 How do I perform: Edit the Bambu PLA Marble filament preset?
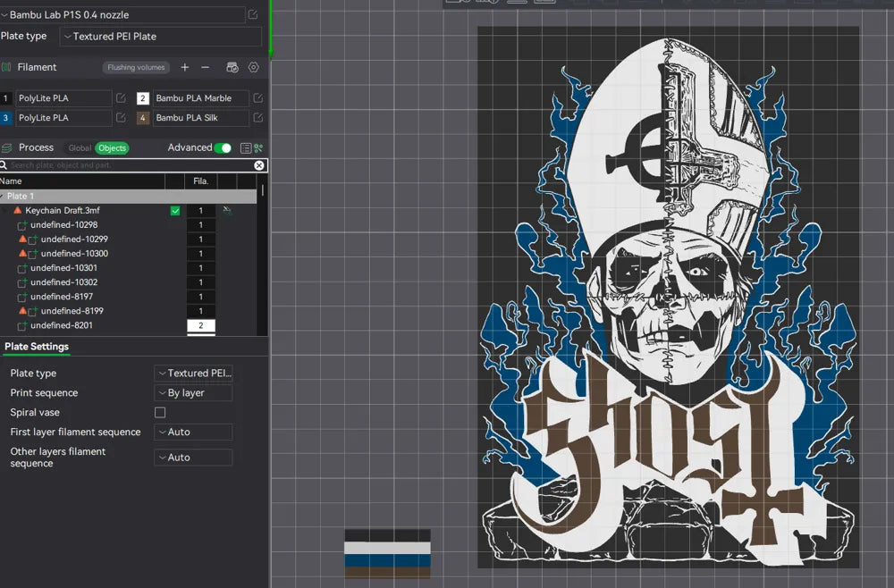pyautogui.click(x=258, y=98)
